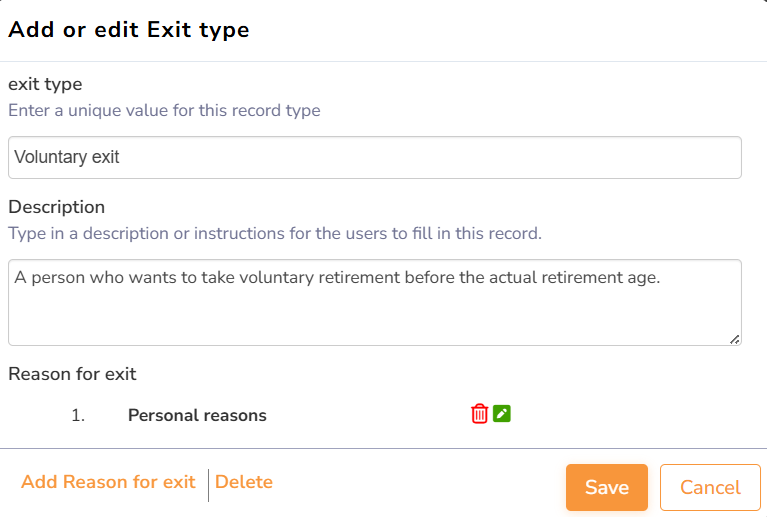Click the "exit type" field label
767x517 pixels.
tap(45, 84)
